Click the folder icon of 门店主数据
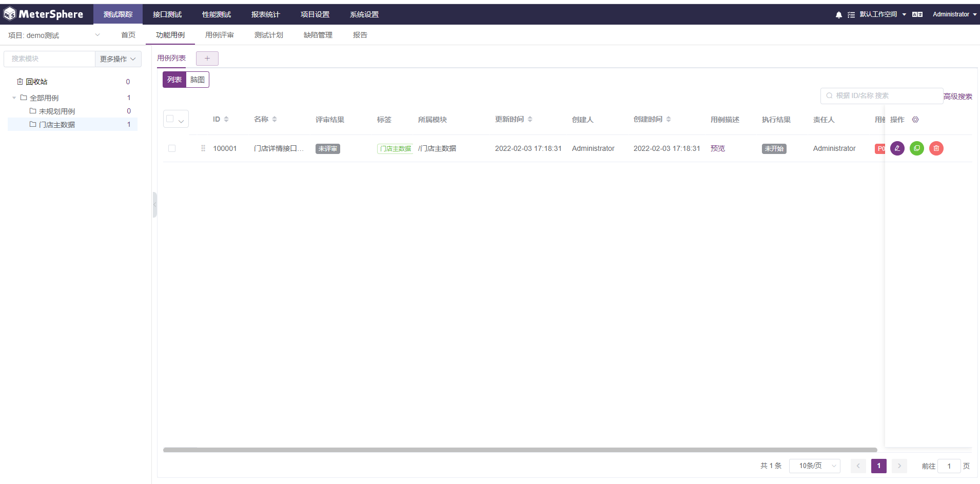The height and width of the screenshot is (484, 980). coord(33,124)
